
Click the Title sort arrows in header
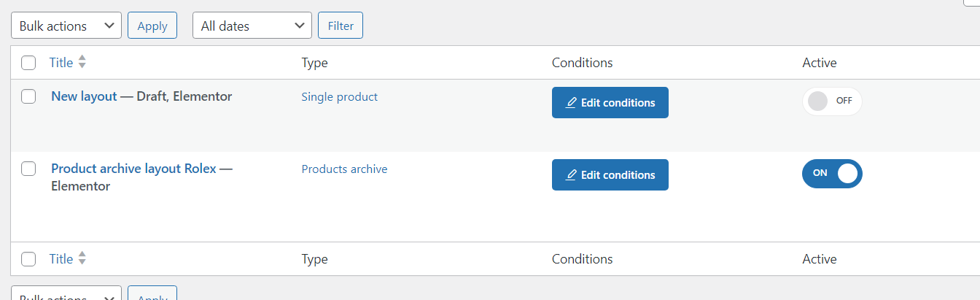82,62
